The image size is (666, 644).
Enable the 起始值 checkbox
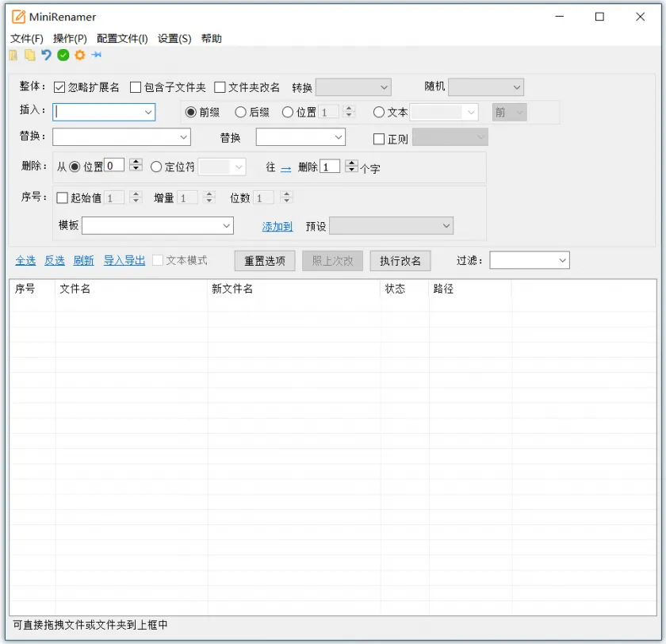62,198
